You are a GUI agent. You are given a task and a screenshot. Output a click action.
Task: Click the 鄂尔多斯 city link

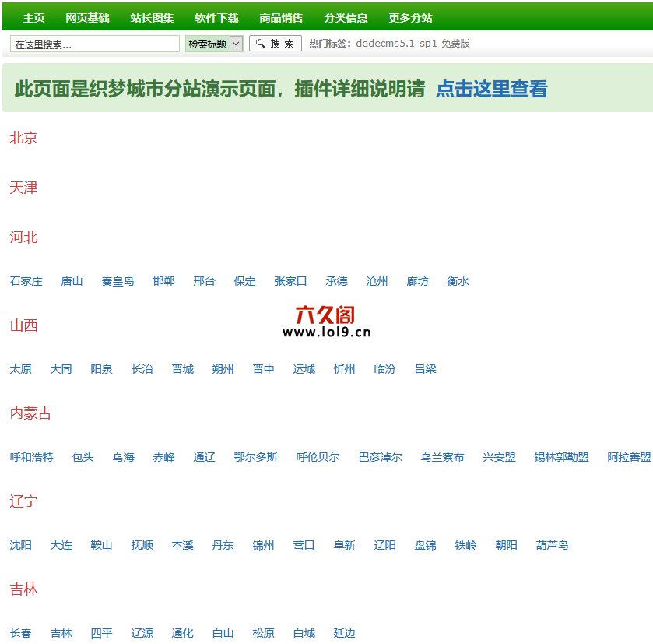(x=255, y=457)
